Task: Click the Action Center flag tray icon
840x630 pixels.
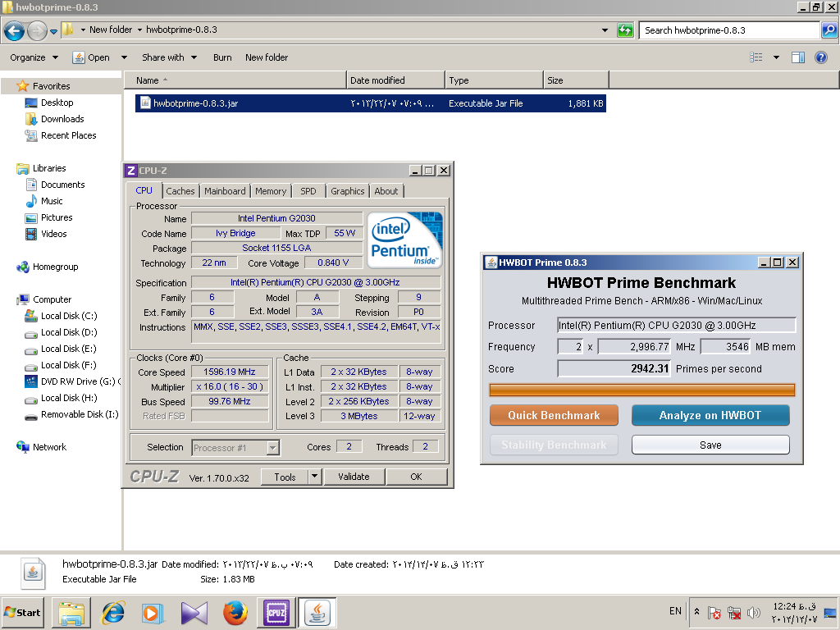Action: click(x=714, y=612)
